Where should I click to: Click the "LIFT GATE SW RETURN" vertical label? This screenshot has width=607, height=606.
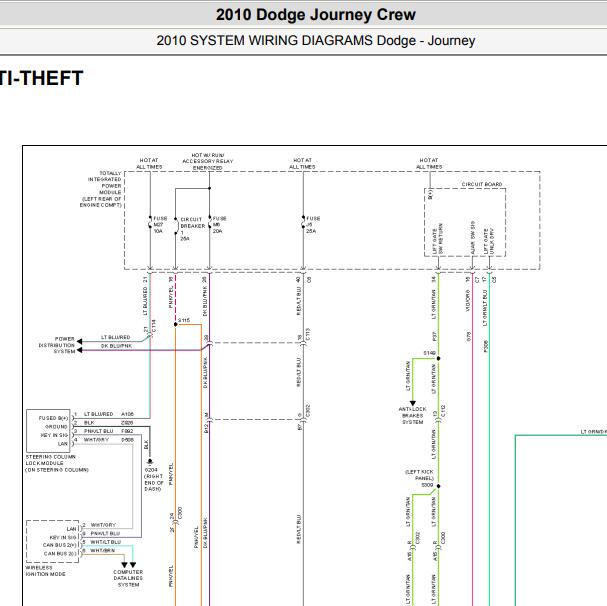click(x=437, y=239)
